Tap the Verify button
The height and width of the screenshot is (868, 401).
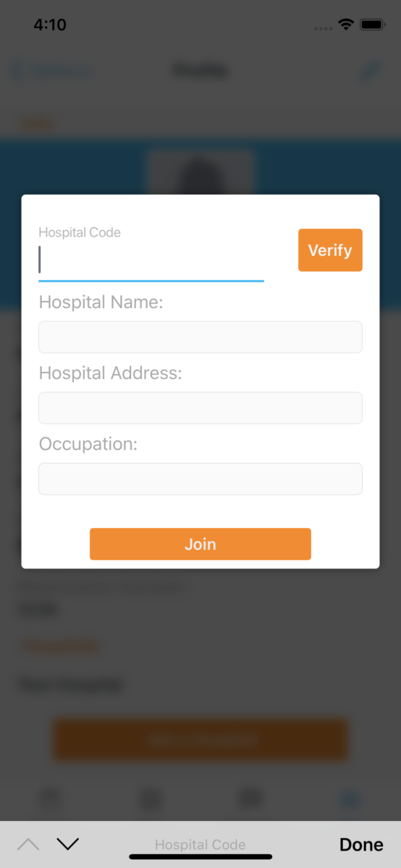pyautogui.click(x=330, y=250)
